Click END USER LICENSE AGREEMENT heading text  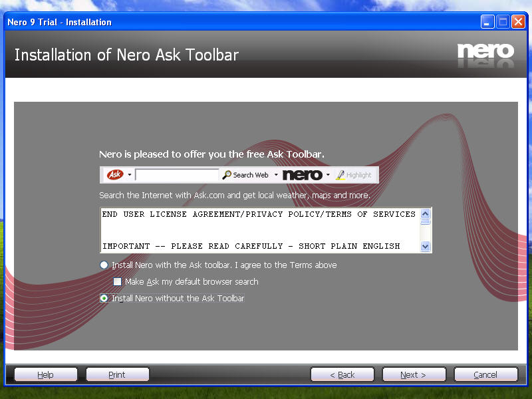point(259,214)
